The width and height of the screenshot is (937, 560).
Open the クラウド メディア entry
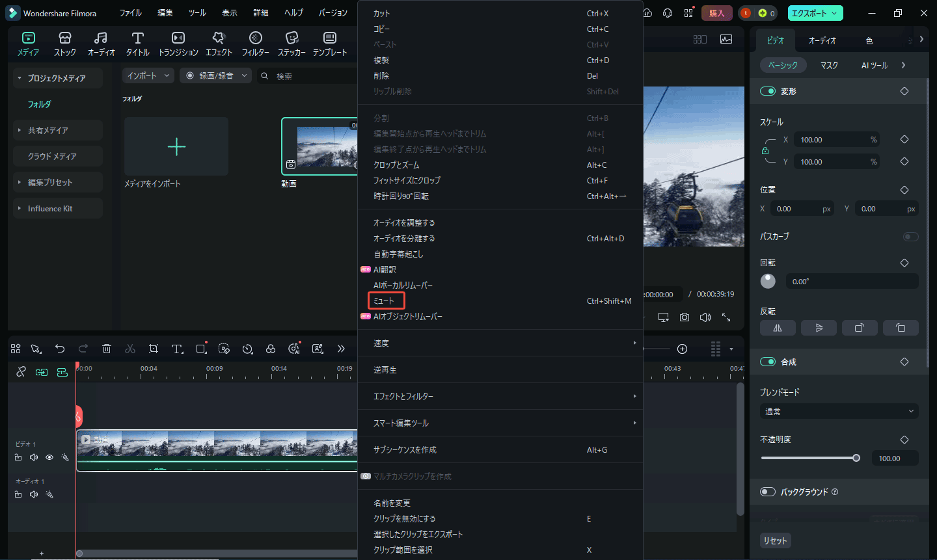pos(58,156)
